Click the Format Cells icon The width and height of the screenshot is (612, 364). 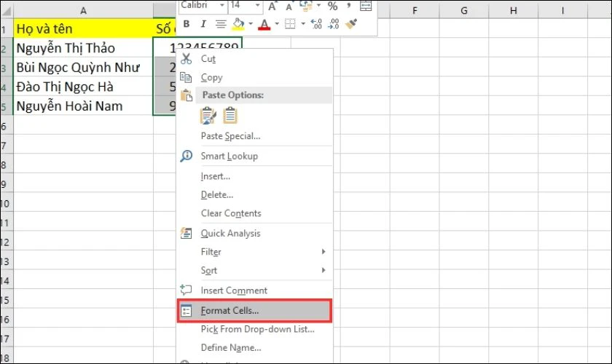(187, 311)
